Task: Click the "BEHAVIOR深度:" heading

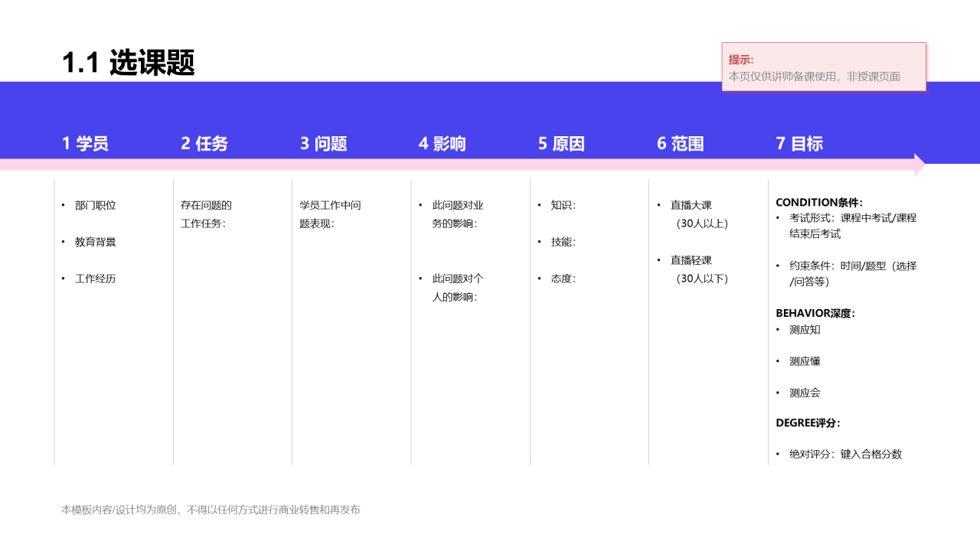Action: click(815, 313)
